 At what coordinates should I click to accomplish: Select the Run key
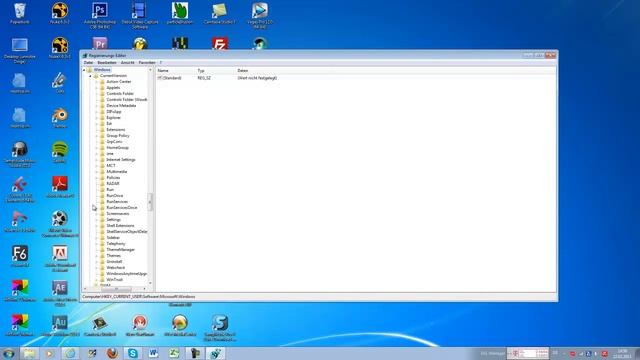(110, 189)
